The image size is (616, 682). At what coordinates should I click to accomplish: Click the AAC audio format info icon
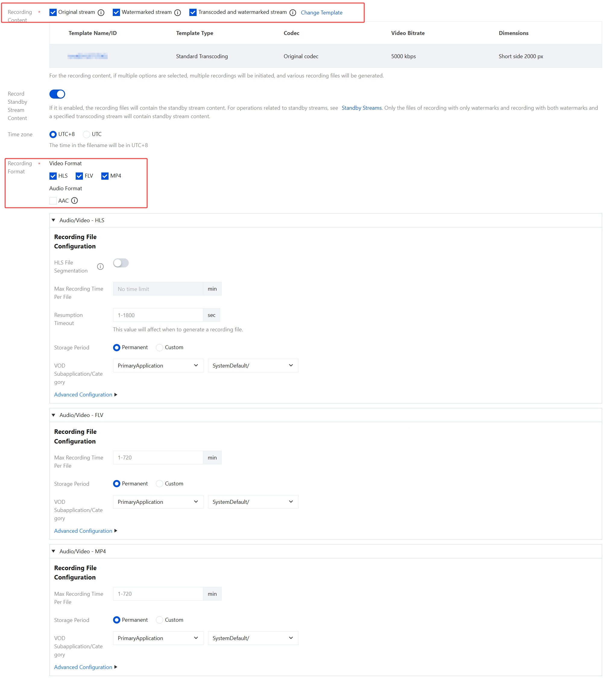[74, 200]
